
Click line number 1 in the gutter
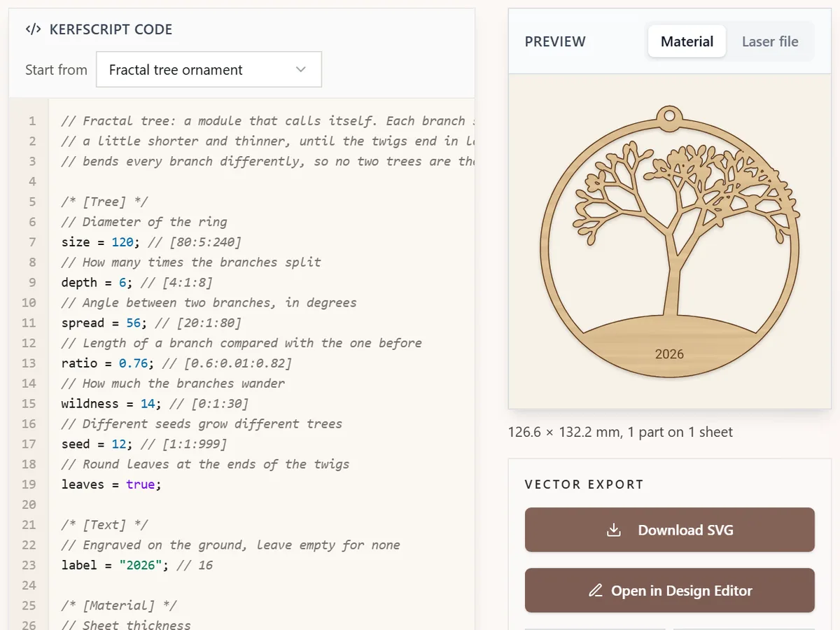coord(31,121)
